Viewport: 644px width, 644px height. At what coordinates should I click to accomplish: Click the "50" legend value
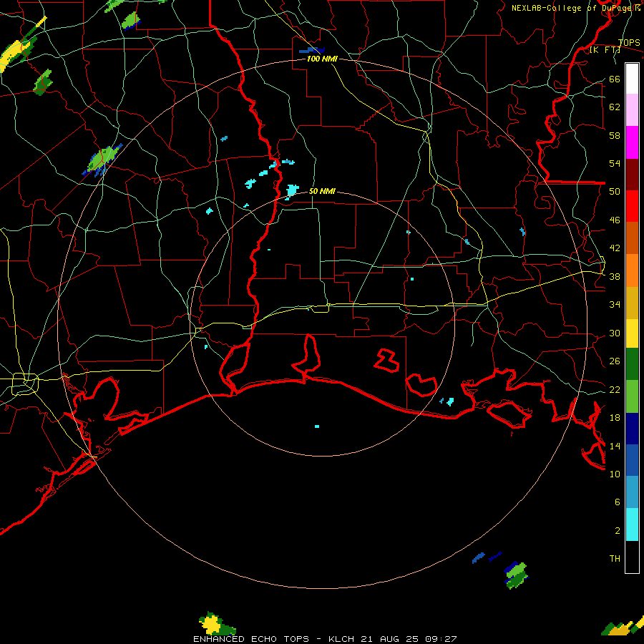tap(615, 192)
